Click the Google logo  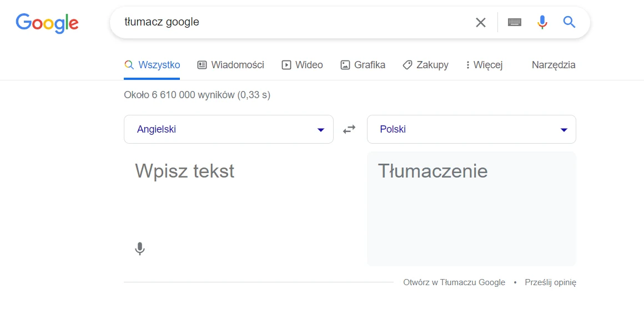click(47, 23)
